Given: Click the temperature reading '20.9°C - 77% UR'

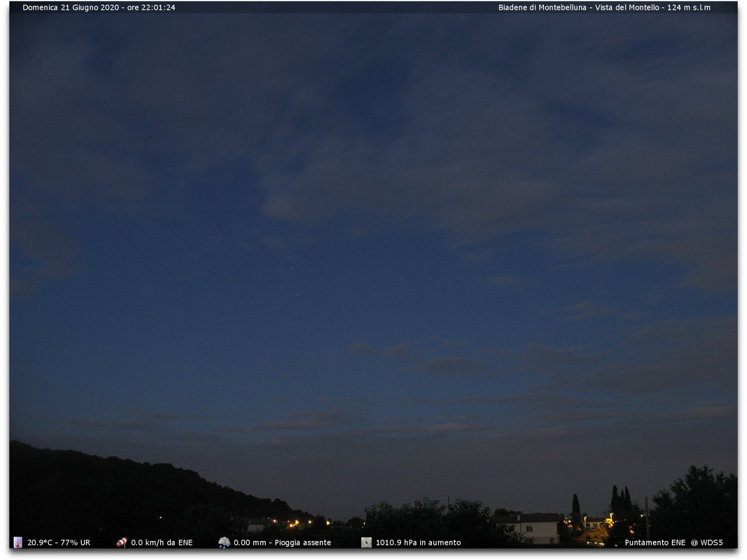Looking at the screenshot, I should (x=59, y=543).
